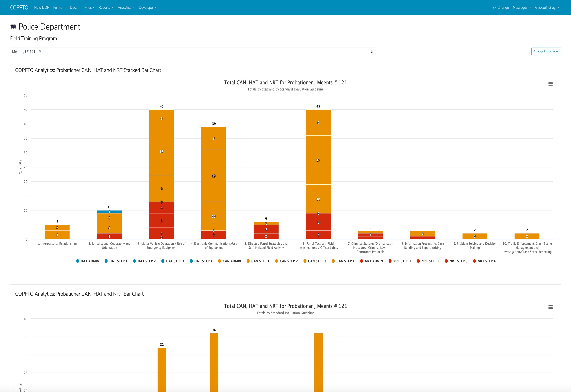The height and width of the screenshot is (392, 571).
Task: Toggle the CAN ADMIN legend marker
Action: pos(220,261)
